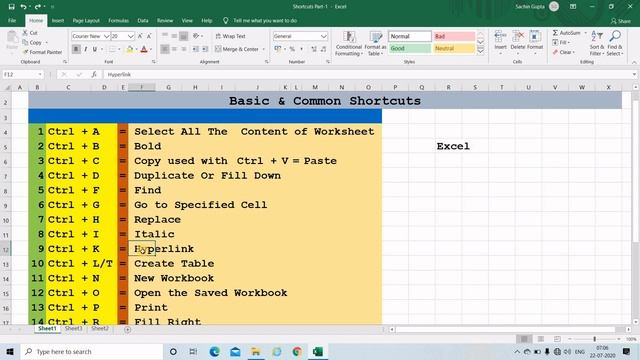Click the Undo arrow icon
This screenshot has width=640, height=360.
[23, 7]
